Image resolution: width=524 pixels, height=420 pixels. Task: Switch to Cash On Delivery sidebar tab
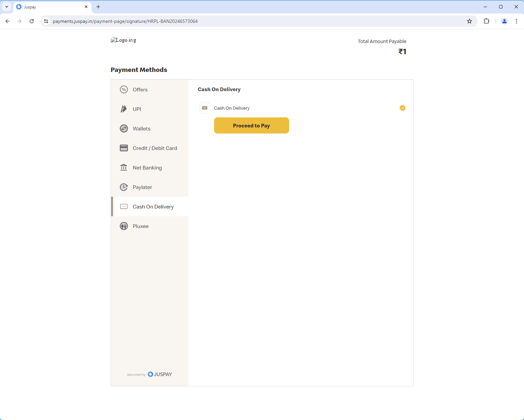pos(150,206)
